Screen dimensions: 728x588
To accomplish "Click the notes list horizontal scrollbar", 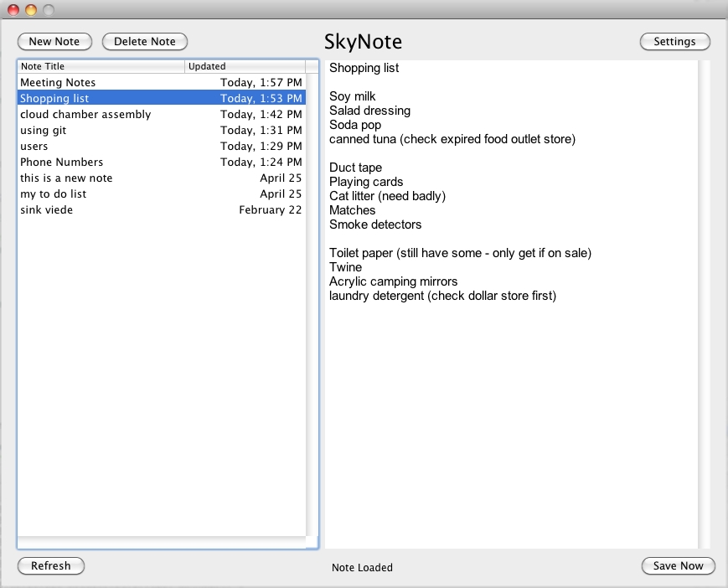I will coord(162,542).
